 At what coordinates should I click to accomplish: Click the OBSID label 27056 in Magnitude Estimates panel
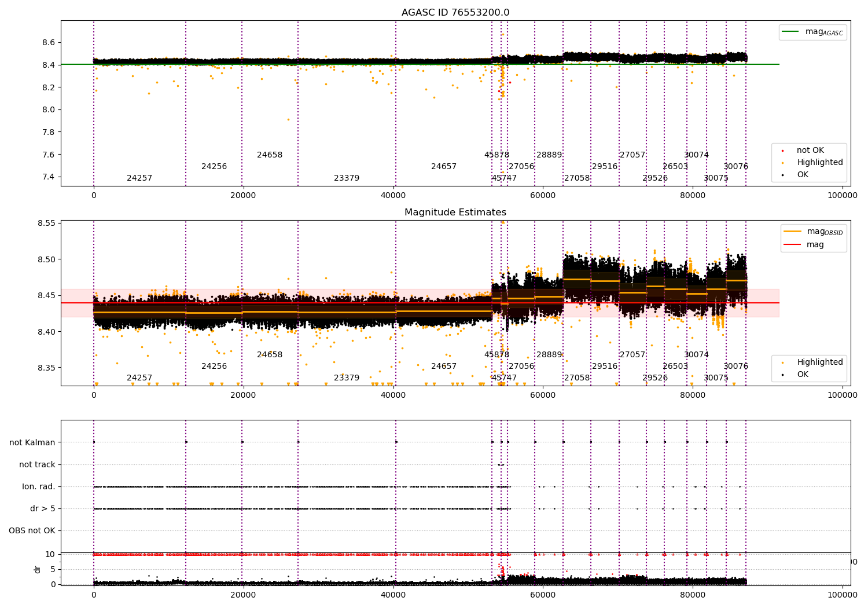pyautogui.click(x=521, y=367)
